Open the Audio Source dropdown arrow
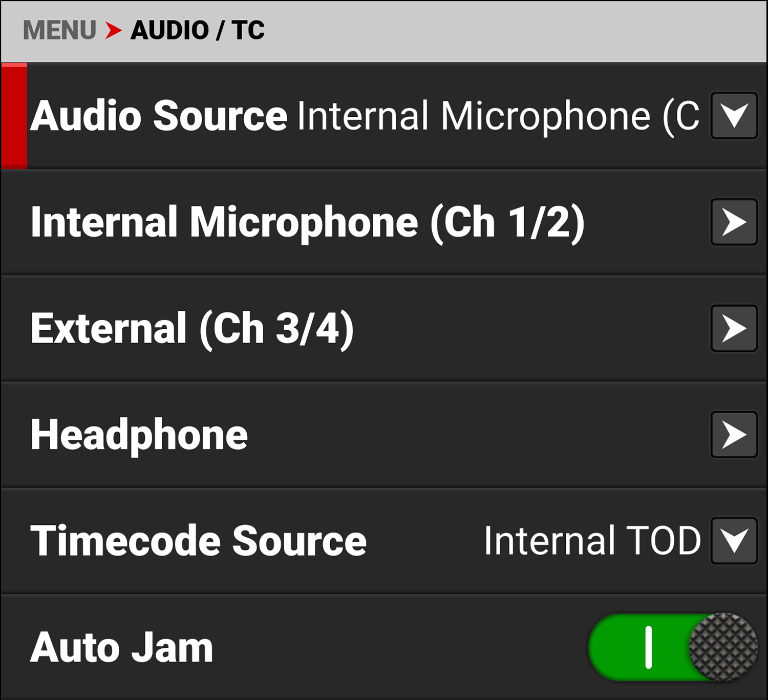Screen dimensions: 768x700 pos(734,116)
